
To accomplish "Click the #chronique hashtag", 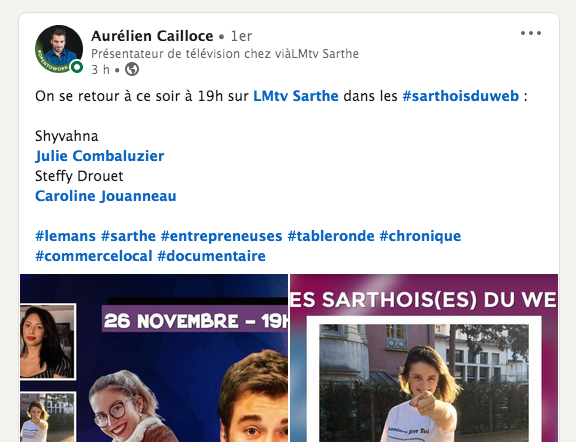I will (x=420, y=236).
